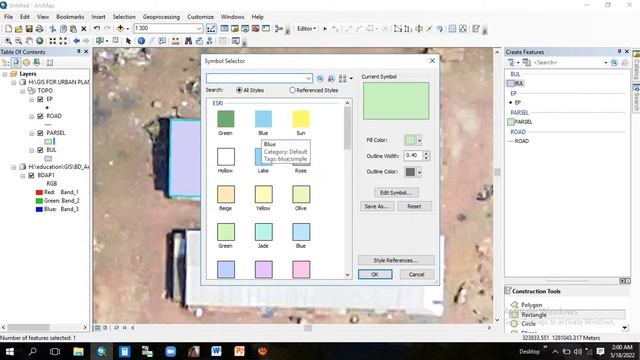Uncheck the BUL layer checkbox

[40, 150]
